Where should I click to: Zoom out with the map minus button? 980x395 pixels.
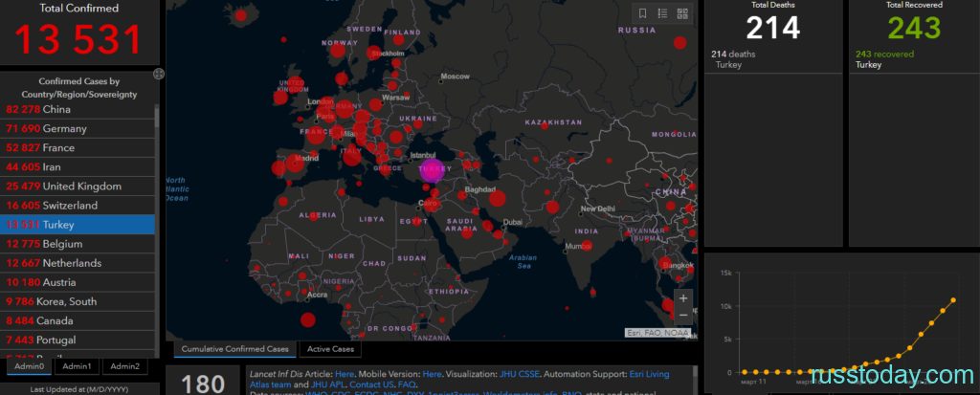[x=683, y=315]
